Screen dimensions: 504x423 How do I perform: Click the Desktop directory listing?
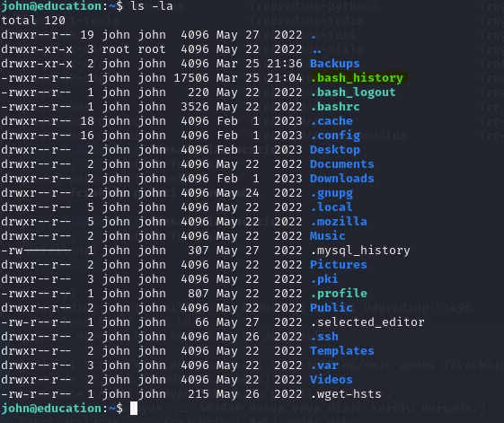[x=335, y=150]
